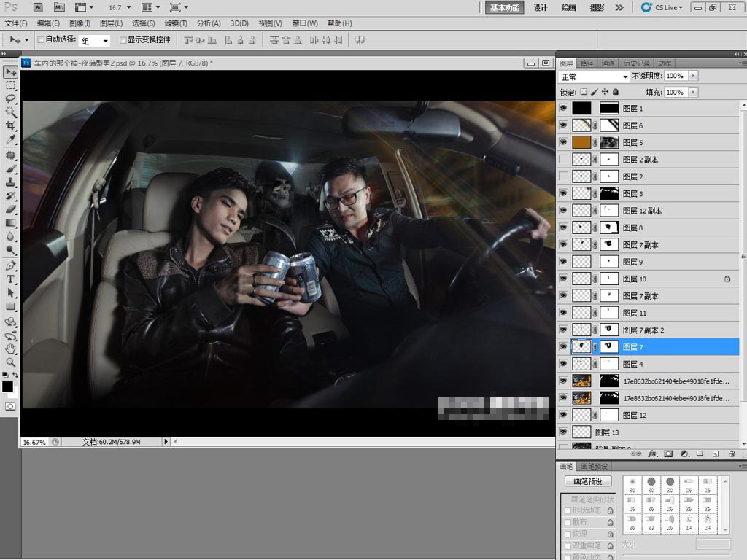Screen dimensions: 747x560
Task: Open the blend mode 正常 dropdown
Action: click(594, 76)
